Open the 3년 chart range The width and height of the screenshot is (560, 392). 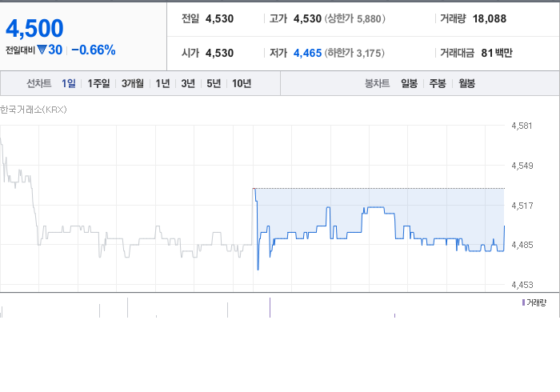pos(188,83)
